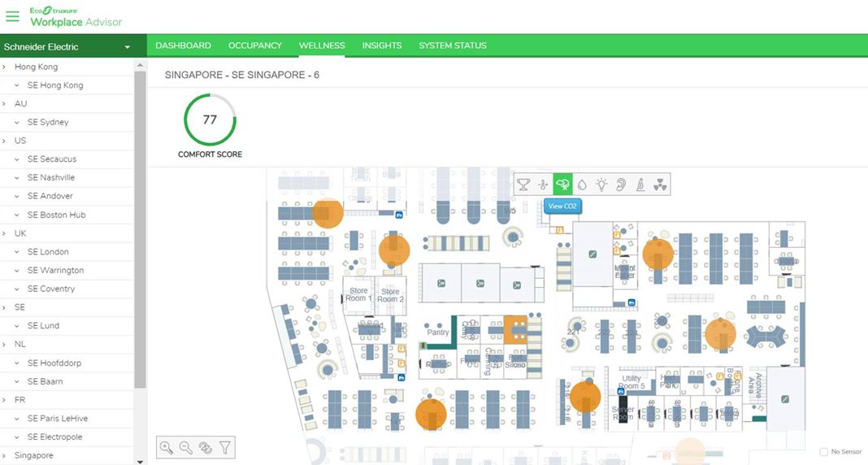Select SE Boston Hub site
868x465 pixels.
(56, 215)
